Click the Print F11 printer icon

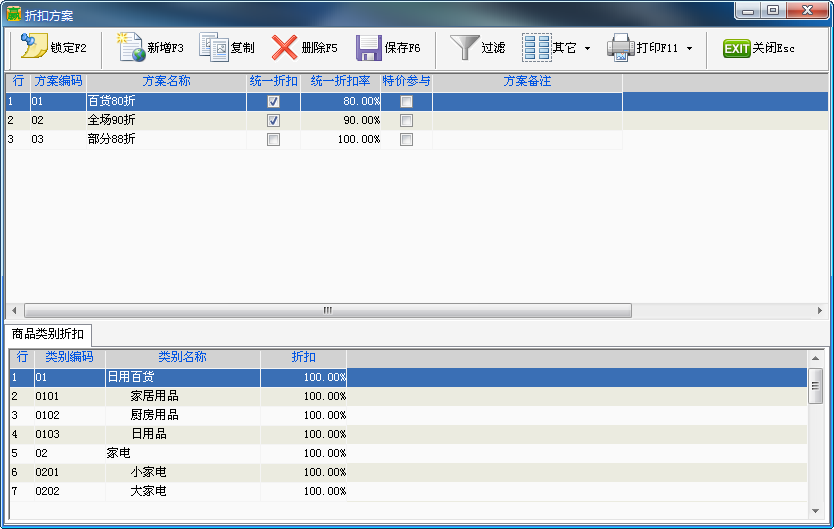click(x=620, y=47)
